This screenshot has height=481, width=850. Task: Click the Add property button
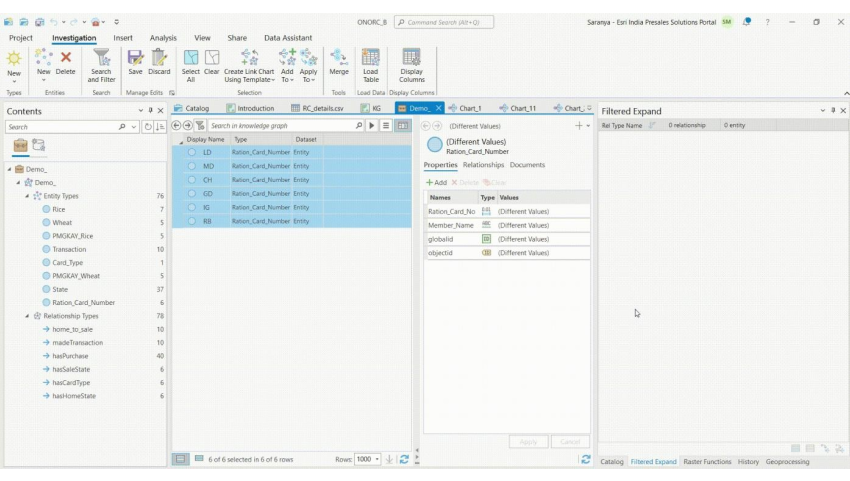pyautogui.click(x=437, y=182)
